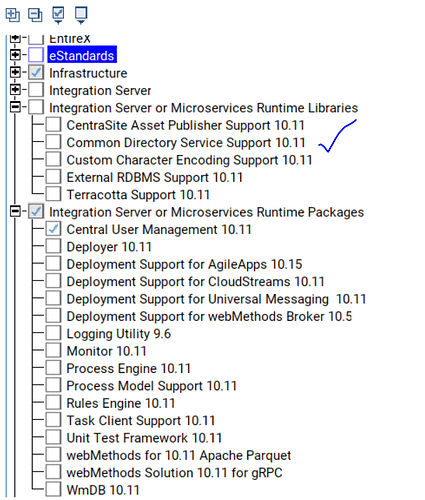Collapse Integration Server or Microservices Runtime Libraries
Screen dimensions: 425x500
tap(15, 107)
